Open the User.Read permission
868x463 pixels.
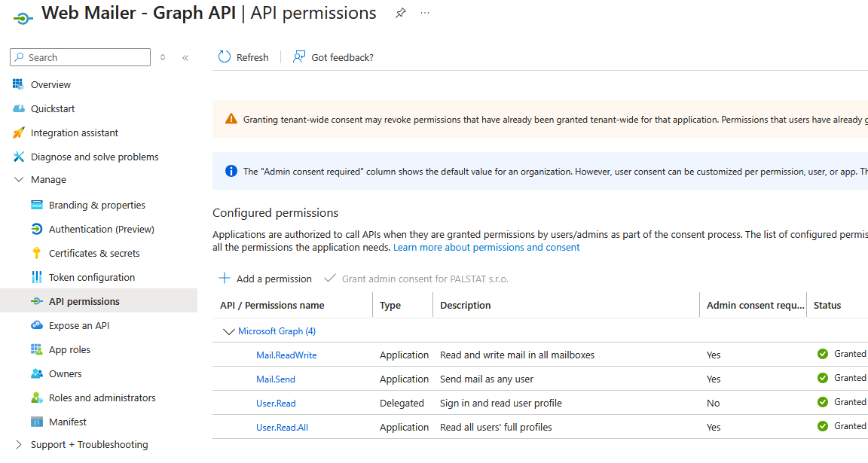point(276,404)
